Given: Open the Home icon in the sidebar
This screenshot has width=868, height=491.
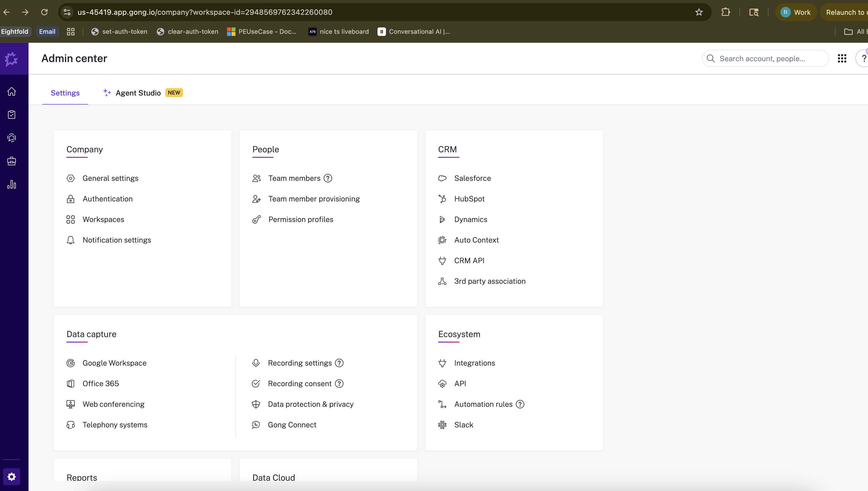Looking at the screenshot, I should 11,91.
